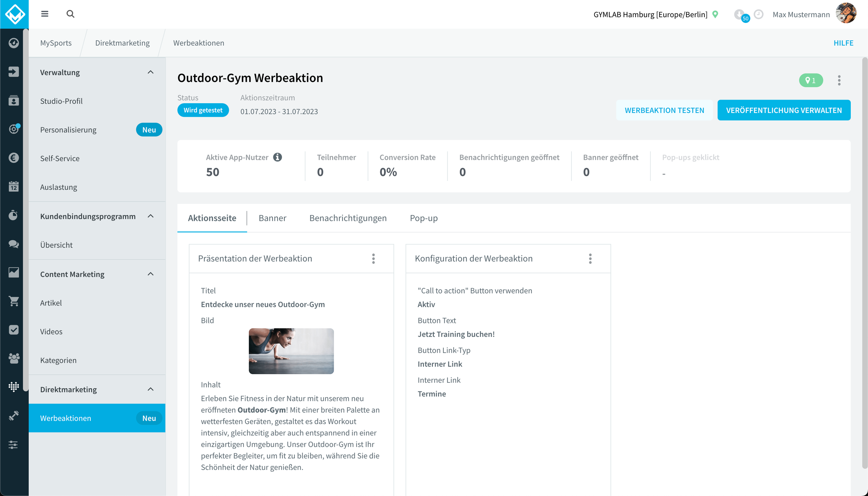Image resolution: width=868 pixels, height=496 pixels.
Task: Click the Aktionszeitraum date range 01.07.2023 - 31.07.2023
Action: pyautogui.click(x=279, y=111)
